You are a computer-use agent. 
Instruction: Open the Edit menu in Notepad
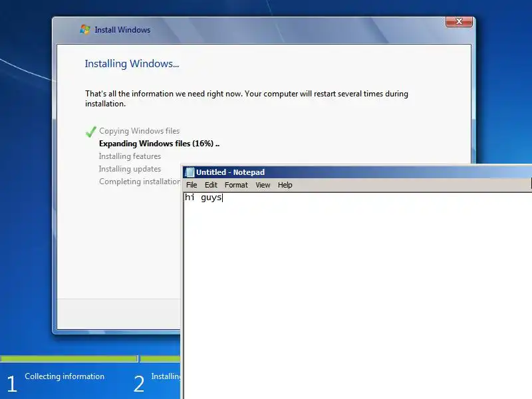[211, 185]
